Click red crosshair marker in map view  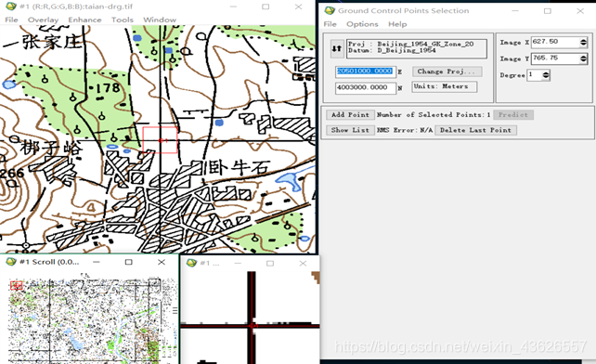(161, 140)
